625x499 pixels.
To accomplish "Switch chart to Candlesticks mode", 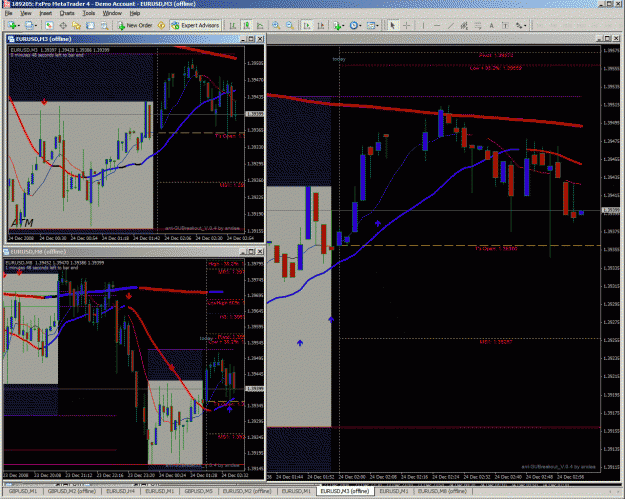I will click(247, 26).
